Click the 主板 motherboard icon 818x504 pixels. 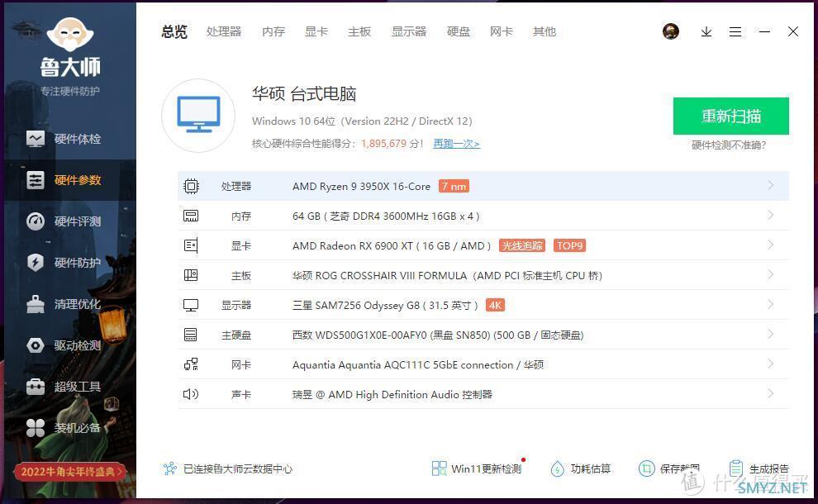[191, 275]
